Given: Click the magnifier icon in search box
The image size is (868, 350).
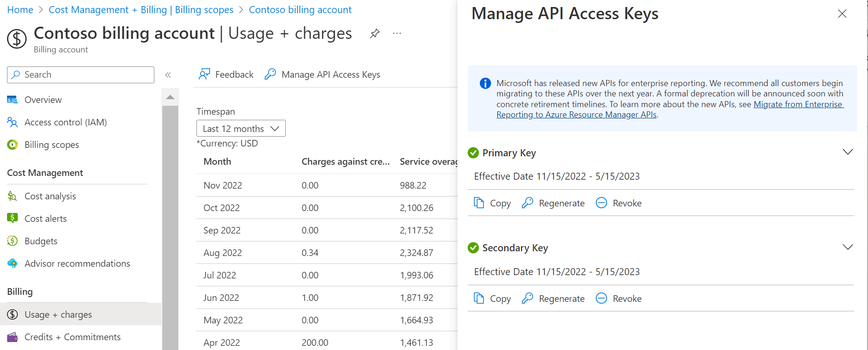Looking at the screenshot, I should pyautogui.click(x=16, y=75).
